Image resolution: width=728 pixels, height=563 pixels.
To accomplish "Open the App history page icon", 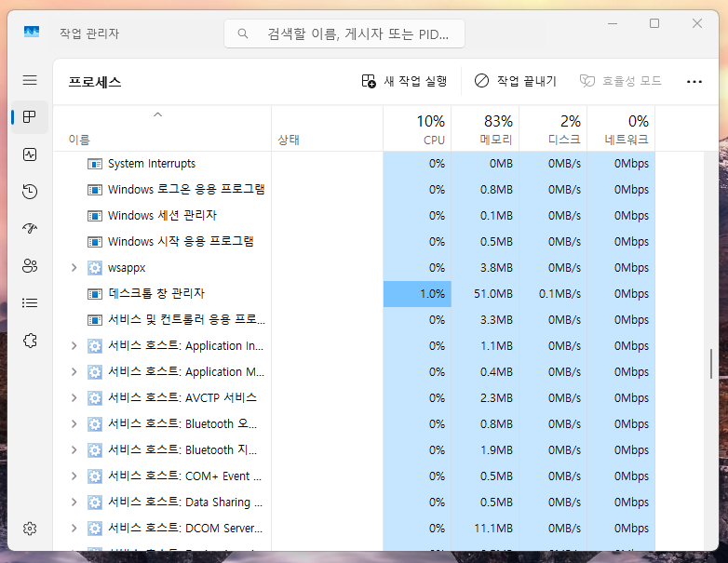I will (x=30, y=191).
